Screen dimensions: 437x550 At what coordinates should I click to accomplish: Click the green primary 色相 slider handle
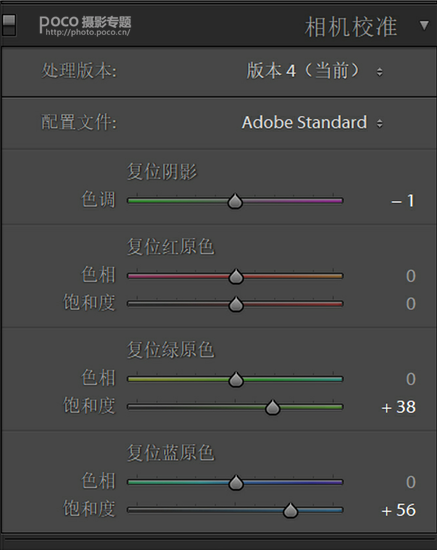pos(236,380)
